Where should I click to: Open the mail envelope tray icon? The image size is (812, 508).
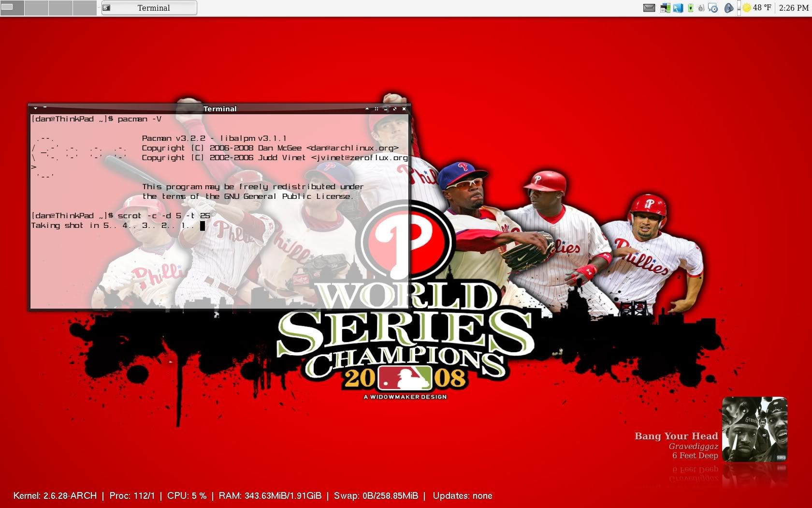click(649, 8)
